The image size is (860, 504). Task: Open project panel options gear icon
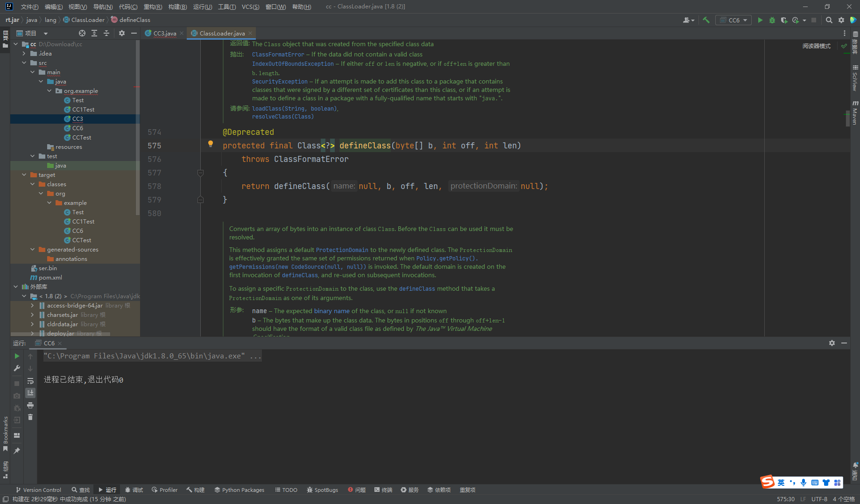122,33
